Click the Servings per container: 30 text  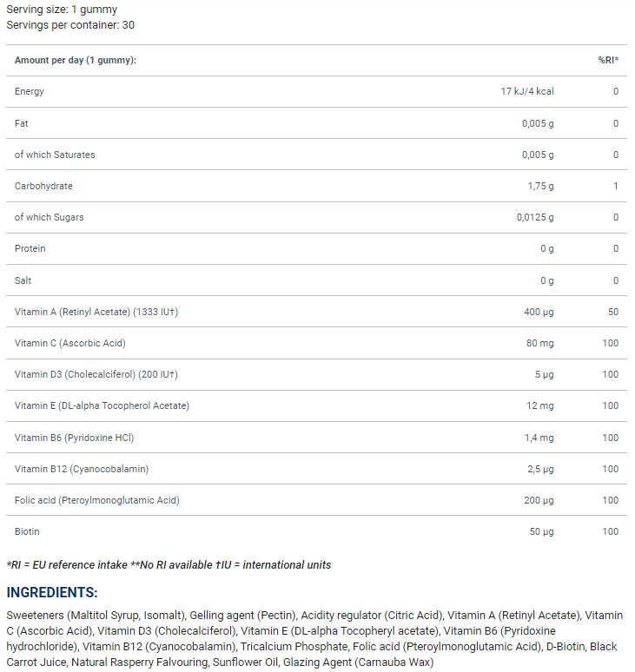[70, 25]
